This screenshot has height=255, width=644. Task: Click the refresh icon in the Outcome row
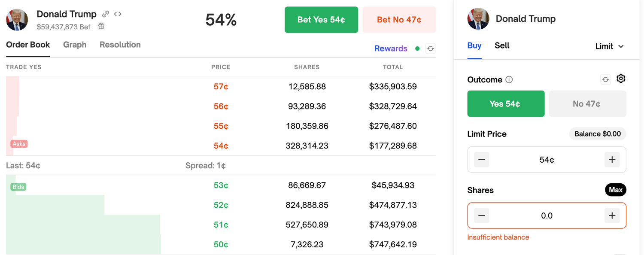605,79
